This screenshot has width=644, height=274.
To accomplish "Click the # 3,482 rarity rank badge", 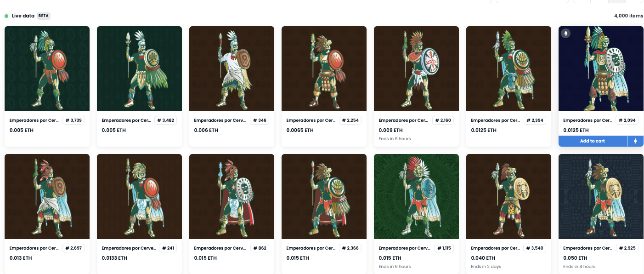I will [165, 120].
